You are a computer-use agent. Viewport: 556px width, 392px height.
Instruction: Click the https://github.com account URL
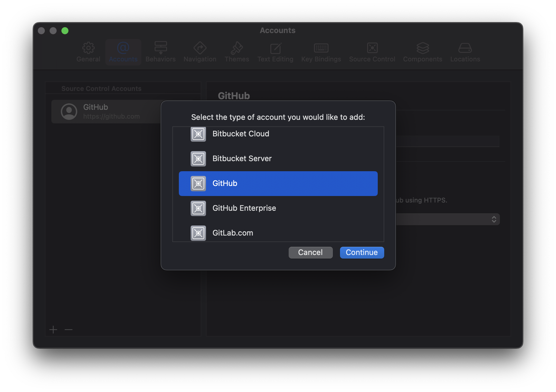tap(112, 117)
